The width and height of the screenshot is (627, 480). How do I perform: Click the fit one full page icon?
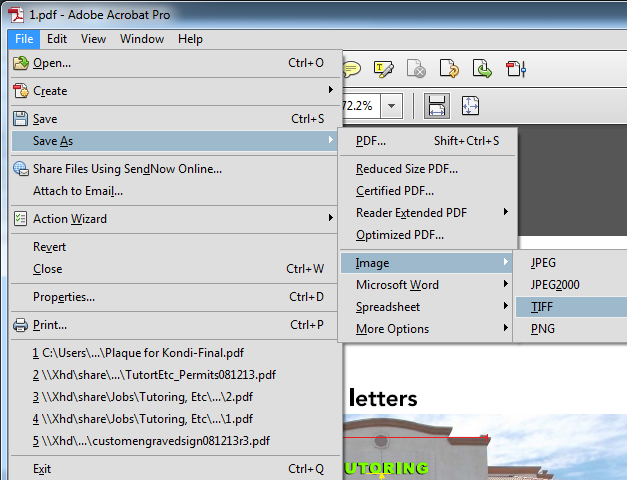coord(470,106)
